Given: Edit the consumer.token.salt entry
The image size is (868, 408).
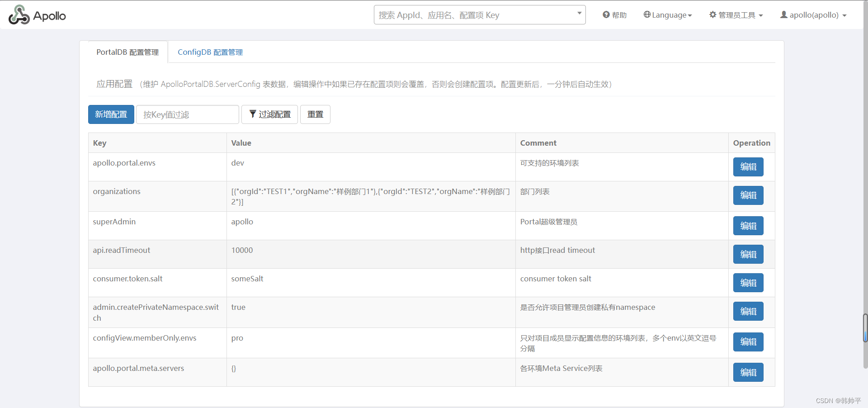Looking at the screenshot, I should point(748,283).
